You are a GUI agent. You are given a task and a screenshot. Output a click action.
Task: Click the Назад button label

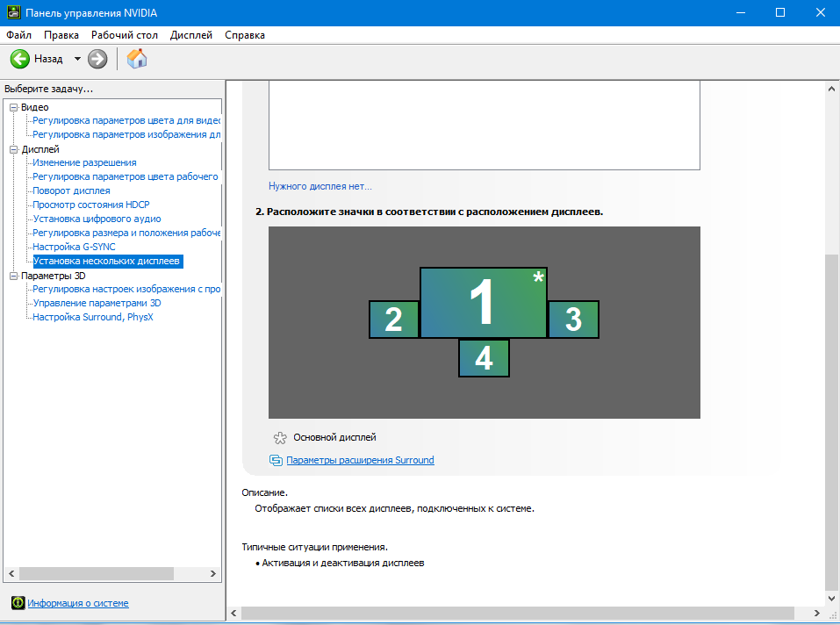(48, 59)
